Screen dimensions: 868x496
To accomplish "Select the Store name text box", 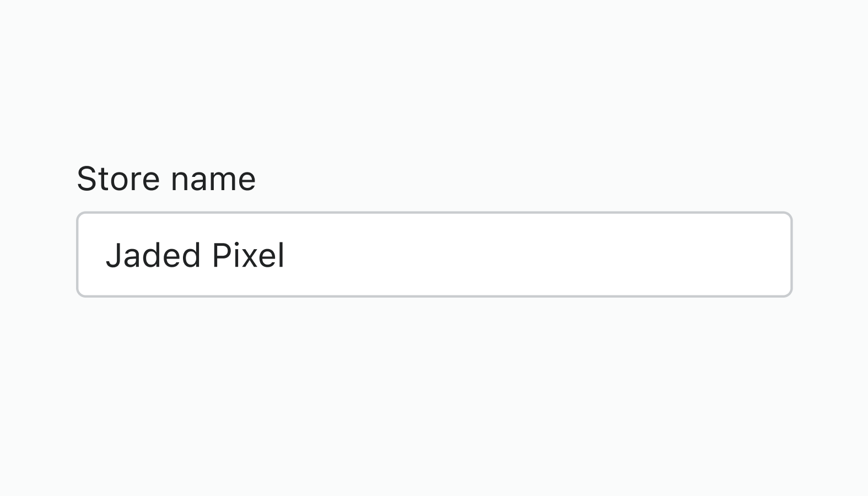I will (x=434, y=255).
